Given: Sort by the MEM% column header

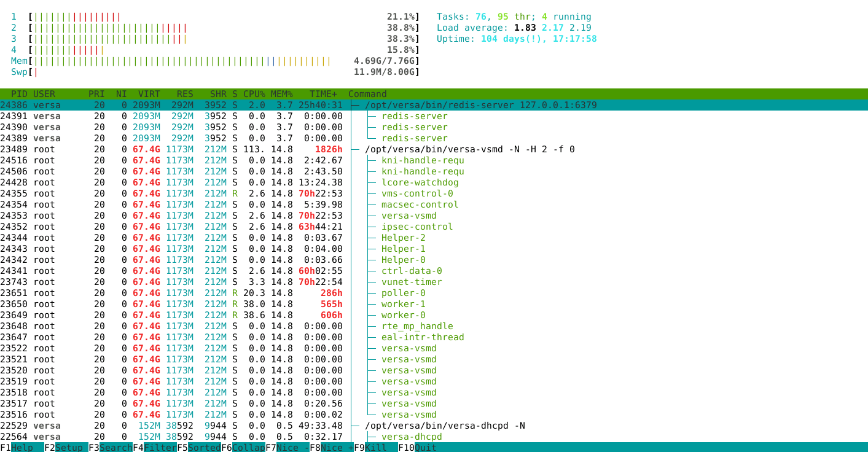Looking at the screenshot, I should [x=282, y=94].
